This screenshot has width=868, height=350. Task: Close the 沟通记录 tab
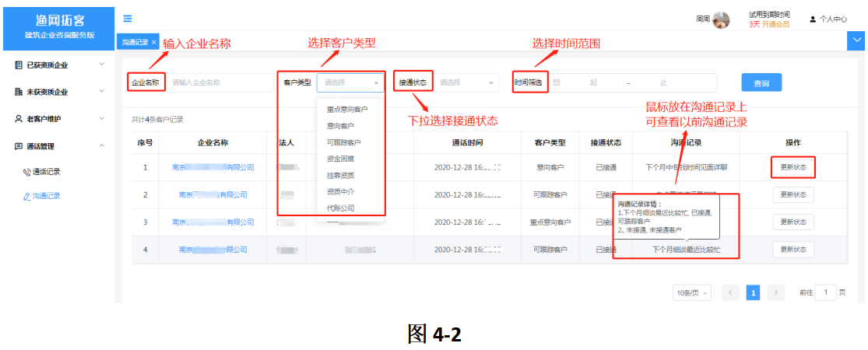154,42
